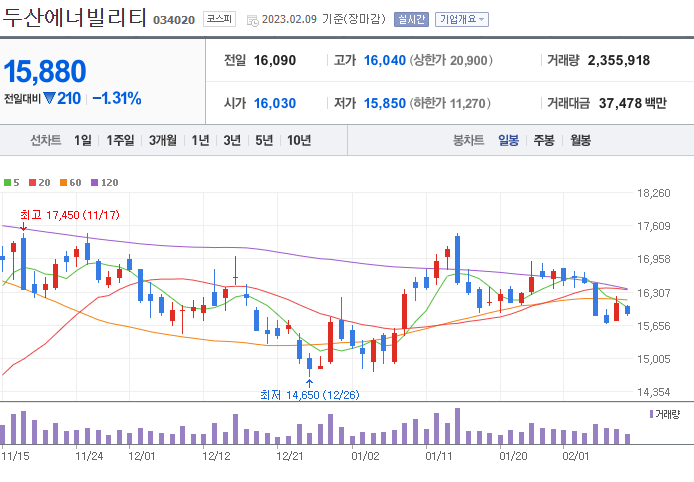Viewport: 694px width, 482px height.
Task: Click the 12/01 date axis label
Action: tap(142, 456)
